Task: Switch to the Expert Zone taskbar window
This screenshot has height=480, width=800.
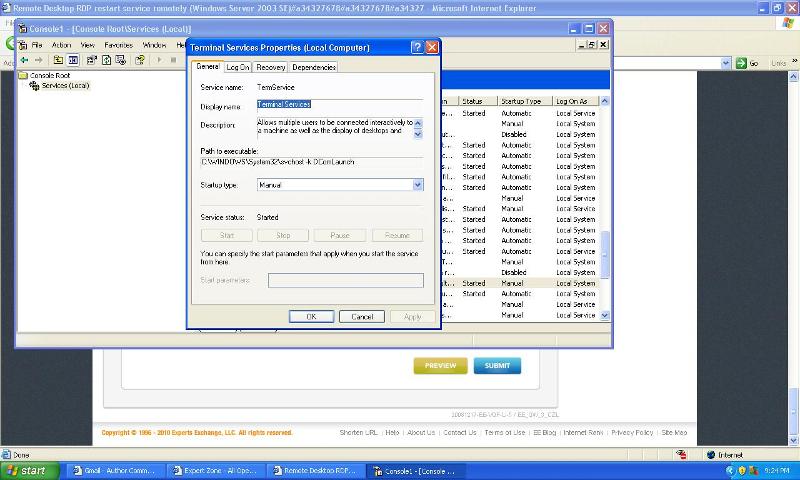Action: (x=217, y=471)
